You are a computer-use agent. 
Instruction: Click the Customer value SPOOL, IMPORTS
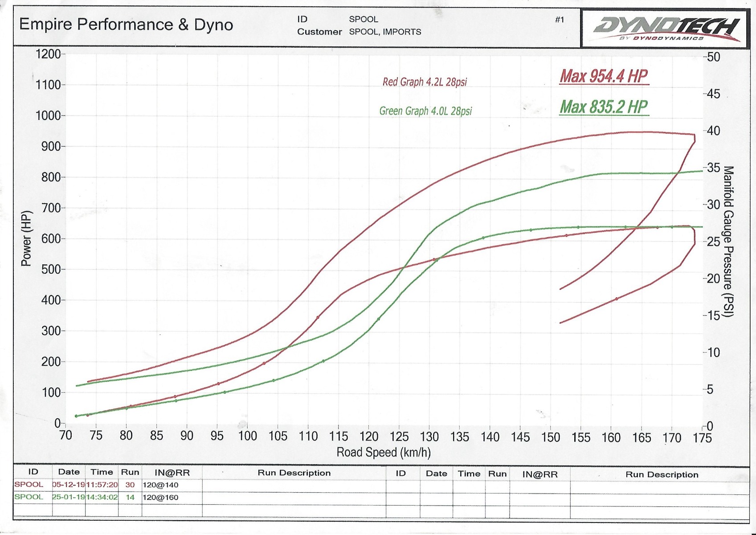385,32
